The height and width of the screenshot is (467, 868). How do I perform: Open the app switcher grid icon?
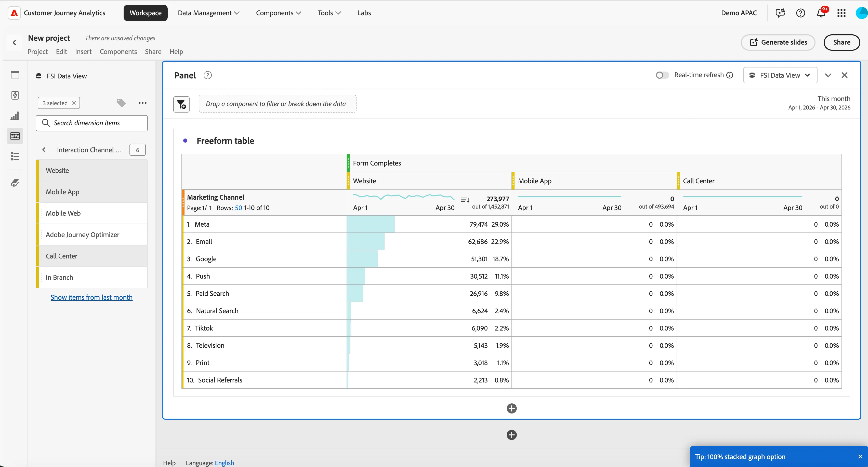point(841,13)
